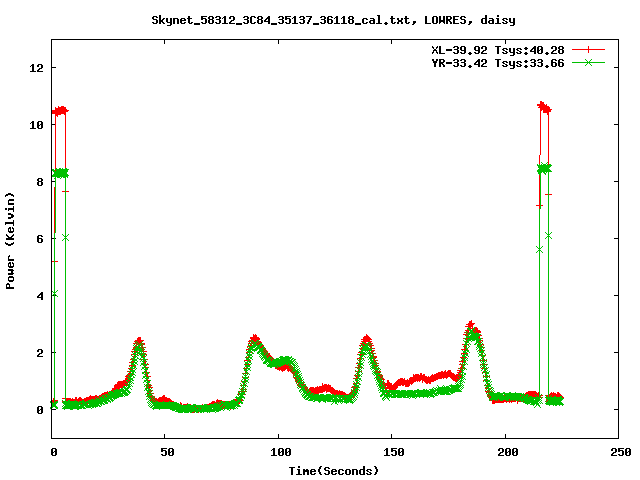Click the Time(Seconds) x-axis label
Image resolution: width=640 pixels, height=480 pixels.
pyautogui.click(x=334, y=471)
